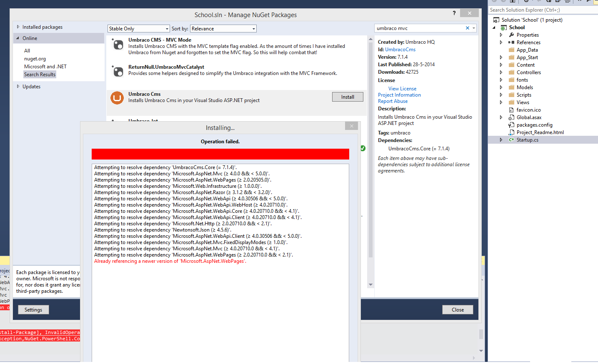Click the UmbracoCms.Core (= 7.1.4) dependency

(419, 149)
